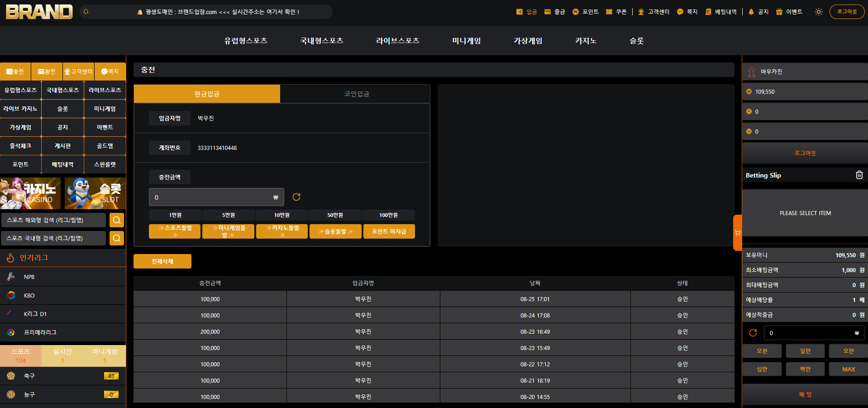Expand the KBO league in popular leagues
Viewport: 868px width, 408px height.
click(x=63, y=295)
